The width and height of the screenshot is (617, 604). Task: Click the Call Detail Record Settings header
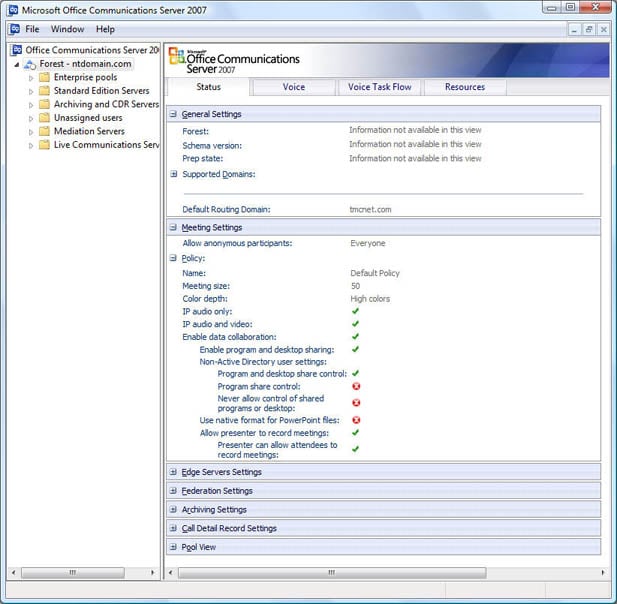pos(229,528)
